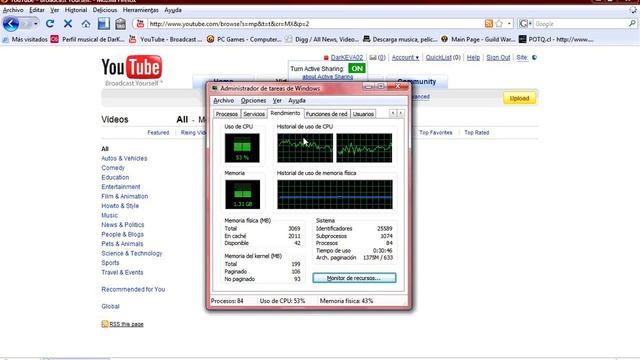Click the RSS feed icon in address bar
The height and width of the screenshot is (360, 640).
coord(489,24)
